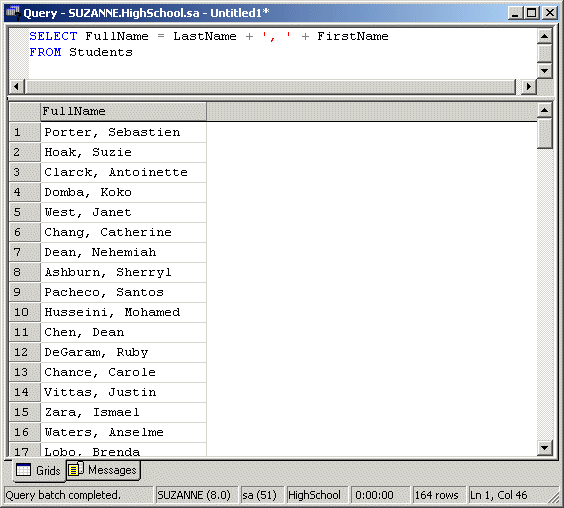Viewport: 564px width, 508px height.
Task: Click the results grid scroll up arrow
Action: click(545, 110)
